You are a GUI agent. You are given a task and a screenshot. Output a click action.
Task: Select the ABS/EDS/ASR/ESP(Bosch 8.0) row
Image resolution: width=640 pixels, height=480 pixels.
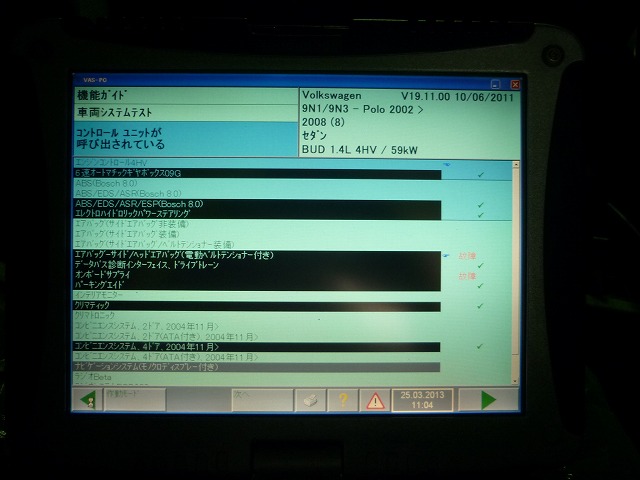(257, 204)
